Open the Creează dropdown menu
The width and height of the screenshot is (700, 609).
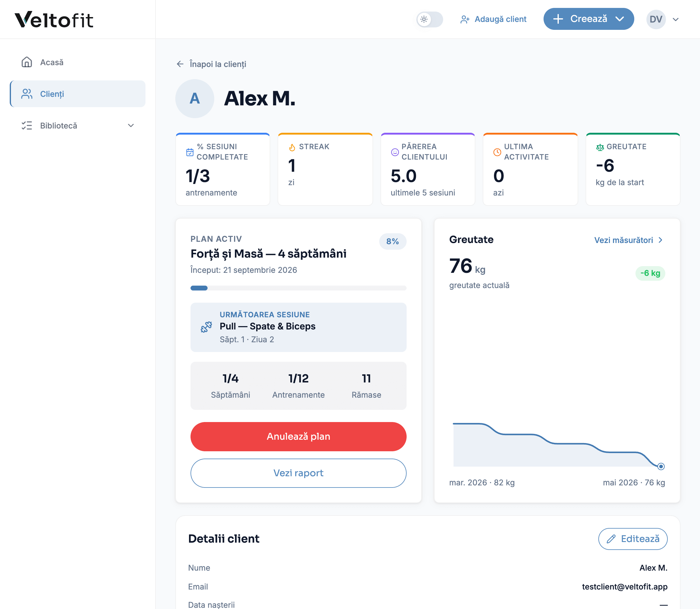588,19
